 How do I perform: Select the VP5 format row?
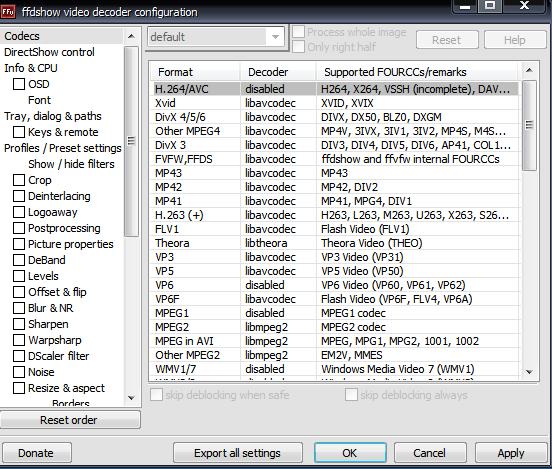pos(335,271)
